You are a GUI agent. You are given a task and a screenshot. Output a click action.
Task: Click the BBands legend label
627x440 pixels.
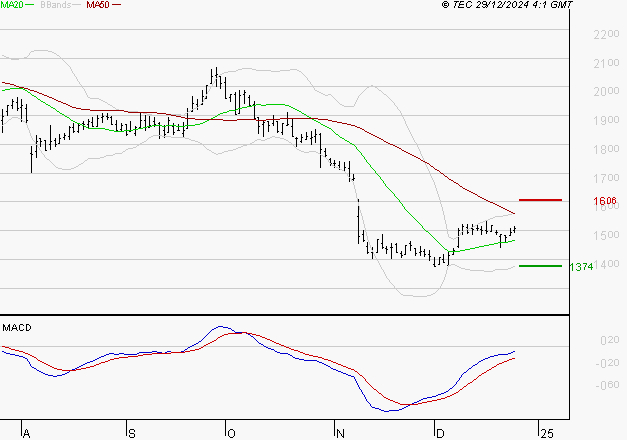pyautogui.click(x=55, y=5)
